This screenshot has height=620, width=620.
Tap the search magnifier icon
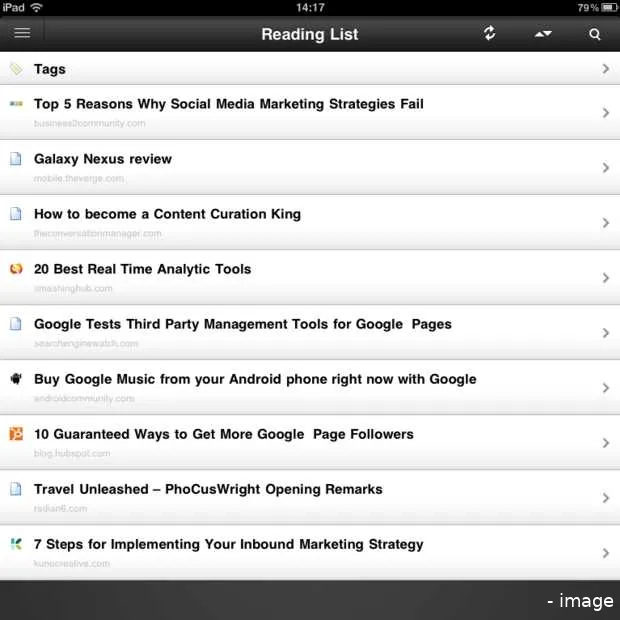(x=595, y=34)
